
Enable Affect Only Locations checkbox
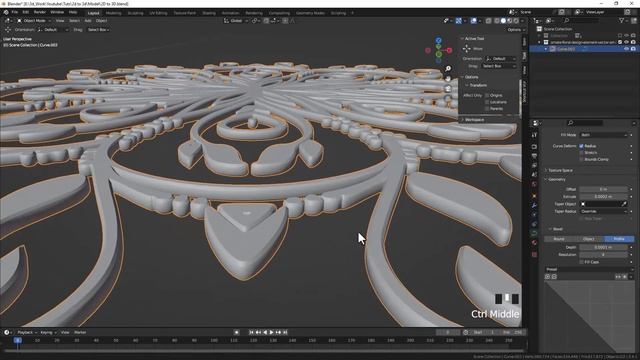487,102
